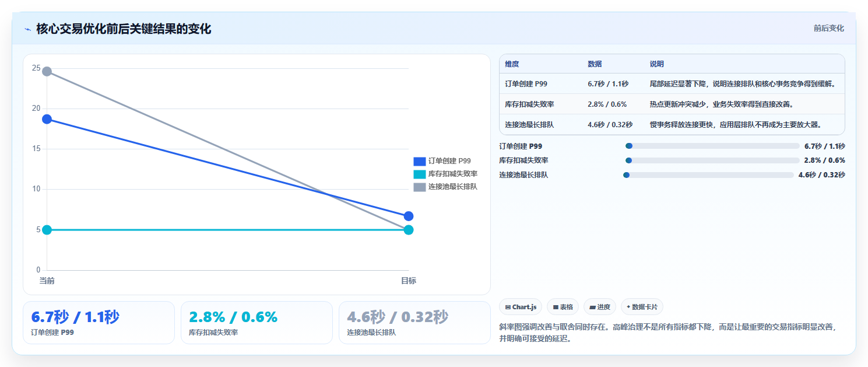The height and width of the screenshot is (367, 868).
Task: Click the 库存扣减失败率 data card
Action: [256, 323]
